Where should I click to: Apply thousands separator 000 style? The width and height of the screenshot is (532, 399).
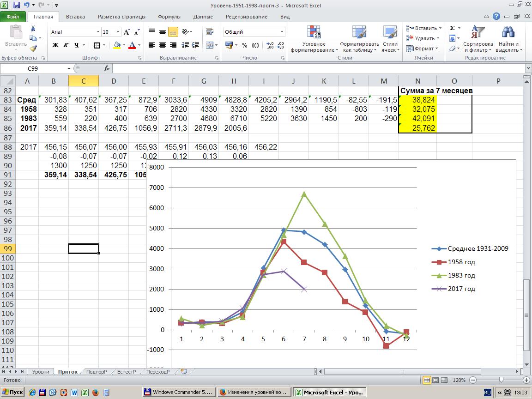click(x=255, y=45)
